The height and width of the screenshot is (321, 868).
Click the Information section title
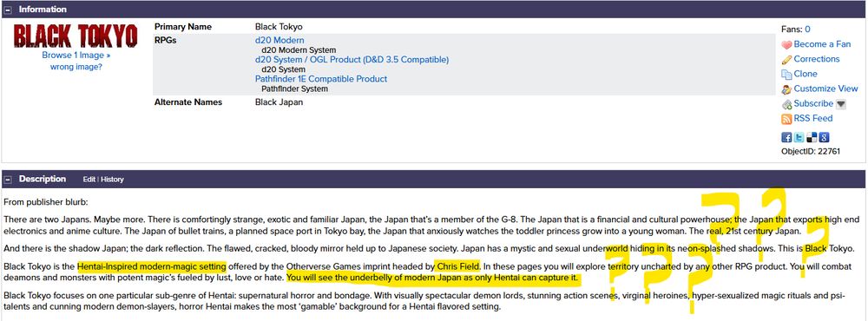point(43,10)
